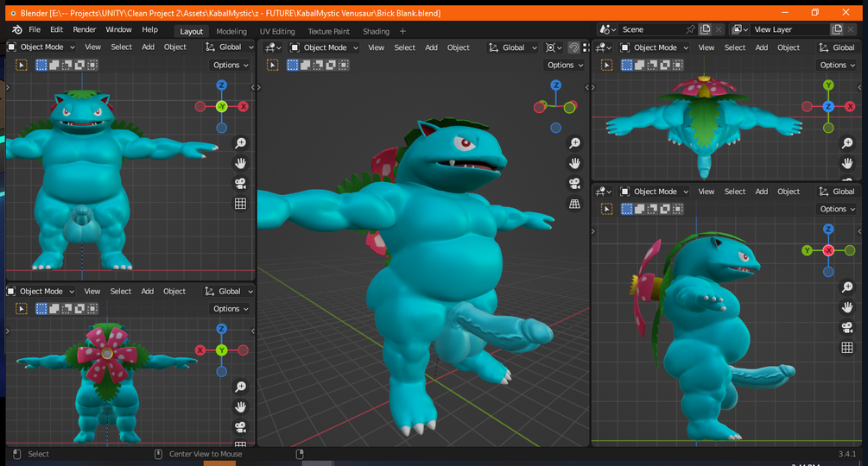Click the pan hand icon in the front-view viewport
The image size is (868, 466).
coord(240,163)
